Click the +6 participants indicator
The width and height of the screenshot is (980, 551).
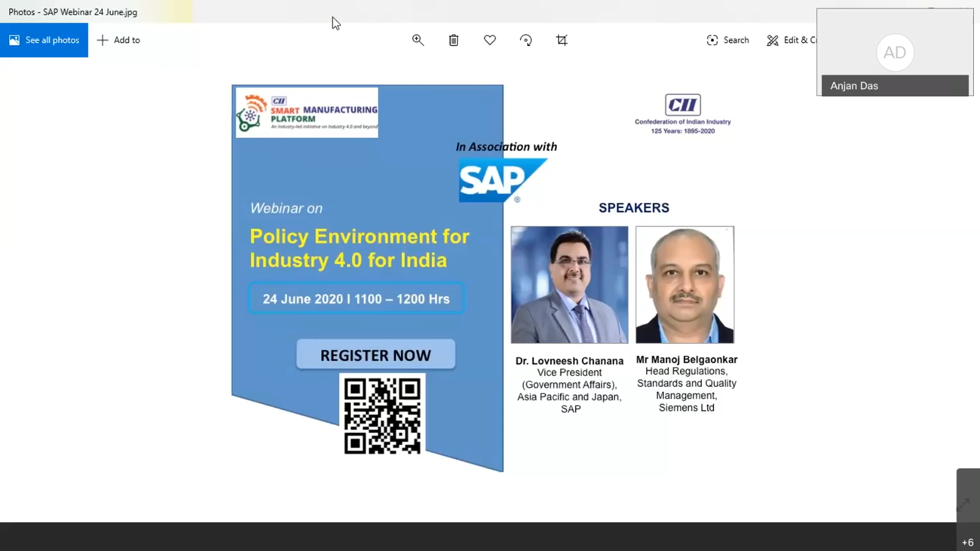point(968,542)
